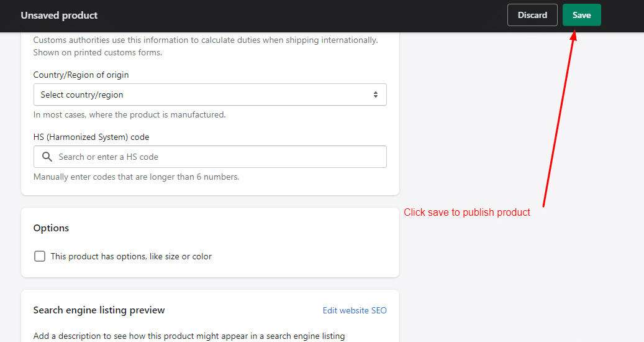644x342 pixels.
Task: Click the 'This product has options' label
Action: click(131, 256)
